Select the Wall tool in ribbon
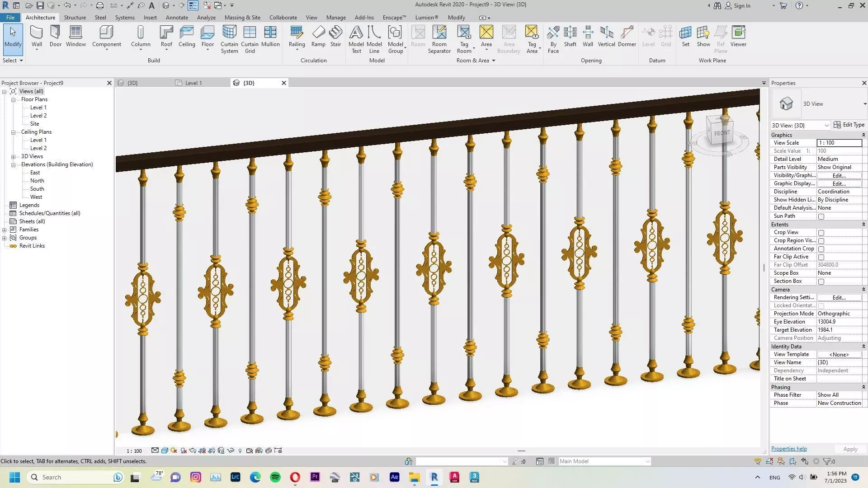Screen dimensions: 868x488 37,36
